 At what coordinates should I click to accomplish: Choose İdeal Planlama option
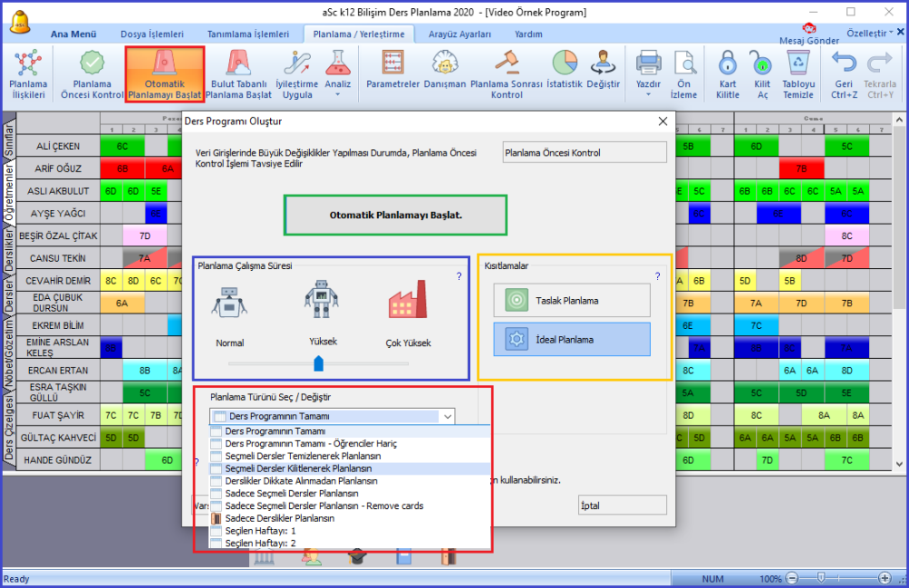click(x=572, y=339)
